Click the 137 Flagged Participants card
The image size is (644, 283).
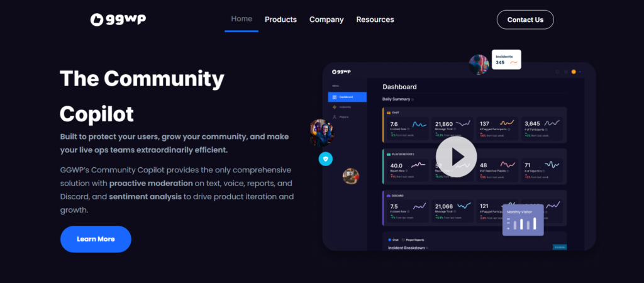click(x=497, y=129)
